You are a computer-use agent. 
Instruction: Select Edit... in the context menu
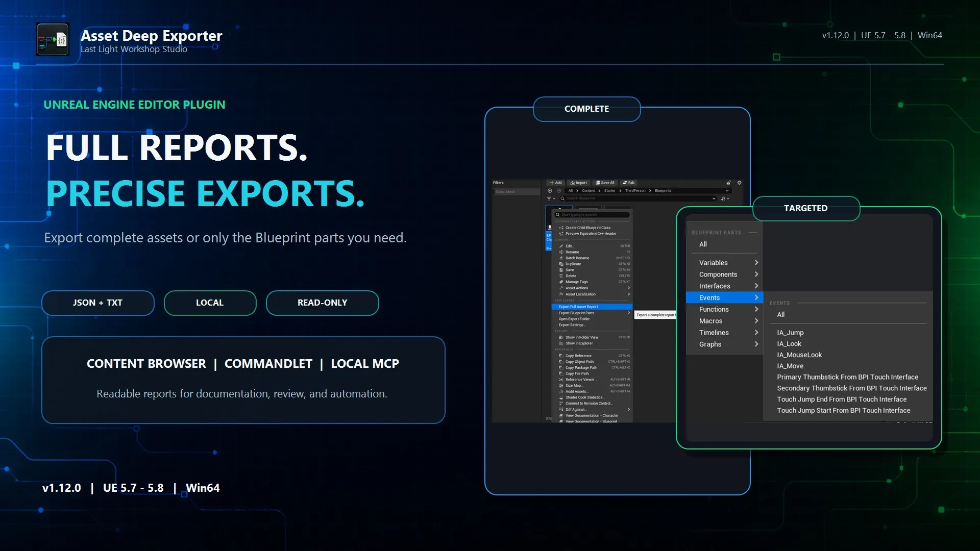click(593, 246)
